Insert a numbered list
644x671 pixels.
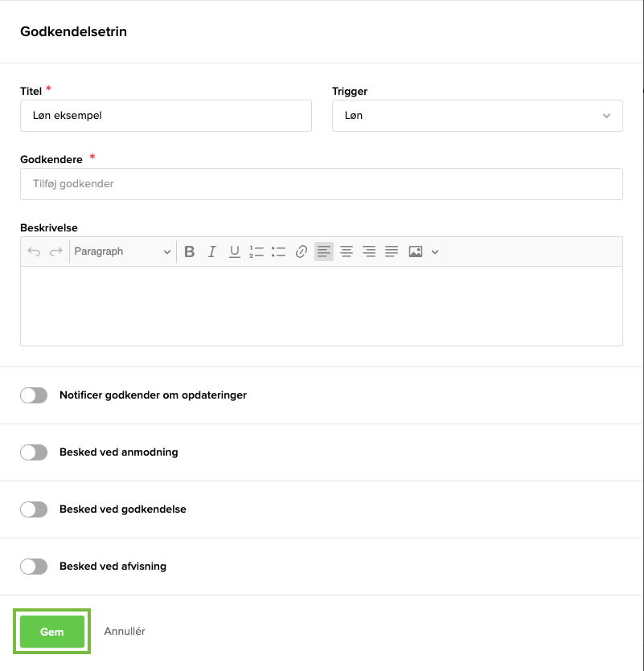(256, 252)
